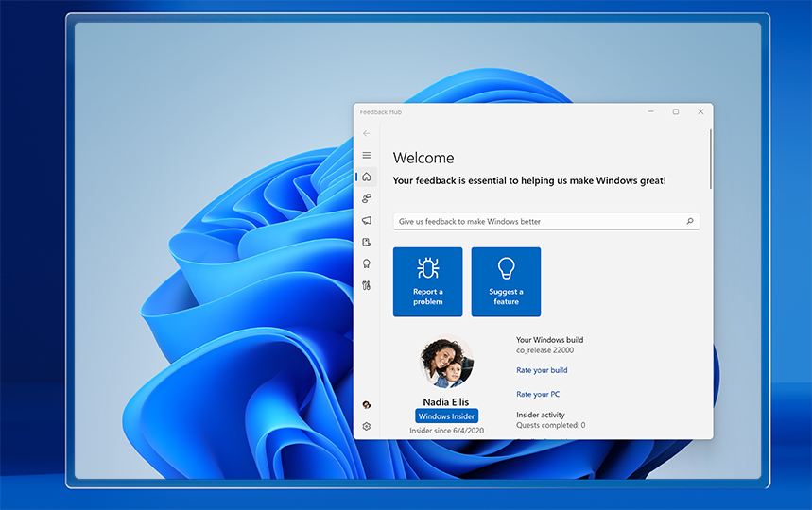Open Achievements badge icon in the sidebar
This screenshot has width=812, height=510.
(x=367, y=263)
